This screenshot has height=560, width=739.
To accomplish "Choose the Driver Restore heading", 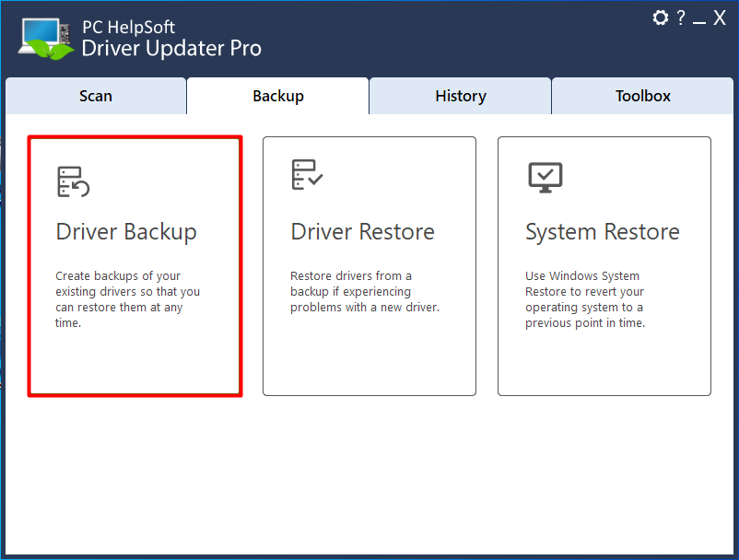I will point(362,232).
